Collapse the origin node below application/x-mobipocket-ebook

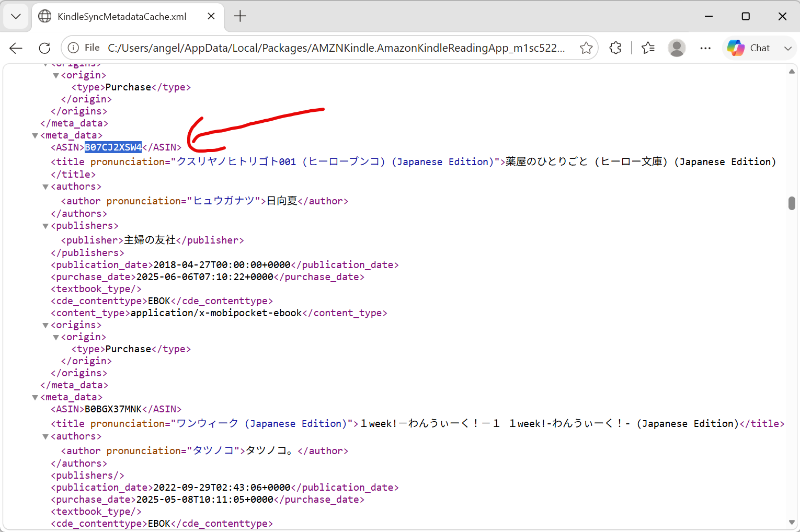(56, 338)
